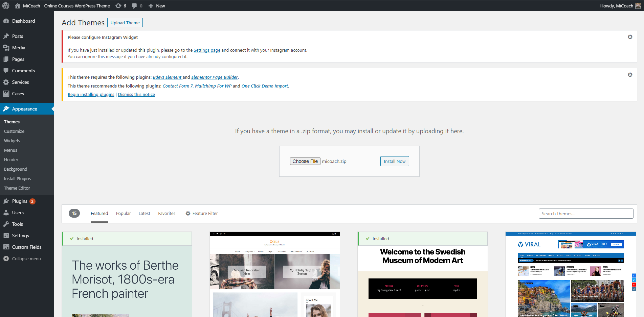
Task: Open Elementor Page Builder link
Action: tap(215, 77)
